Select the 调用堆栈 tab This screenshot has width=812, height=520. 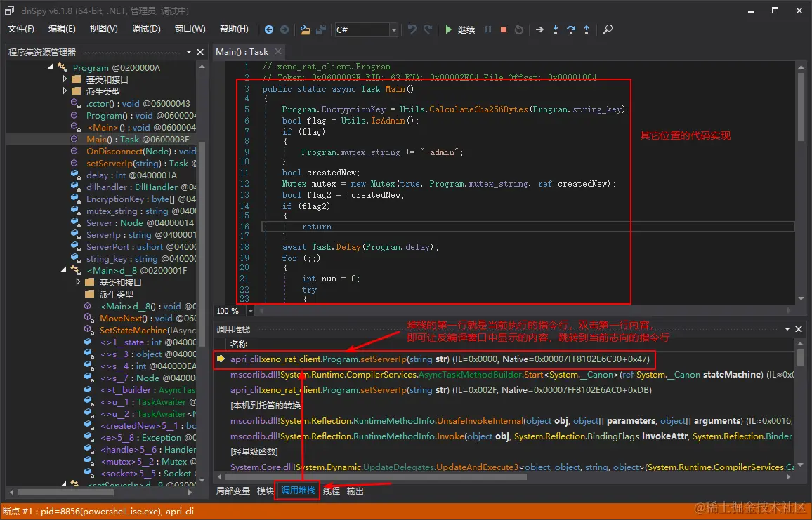tap(299, 491)
